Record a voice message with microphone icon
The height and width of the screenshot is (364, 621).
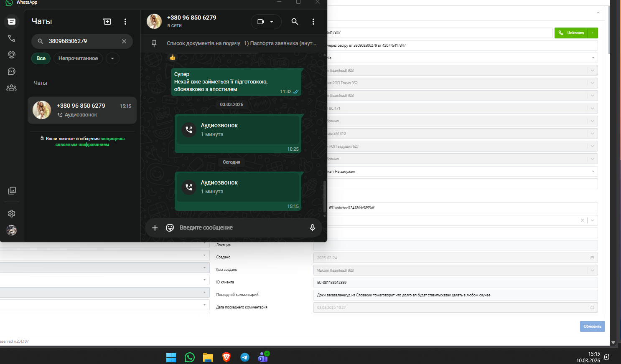point(312,228)
